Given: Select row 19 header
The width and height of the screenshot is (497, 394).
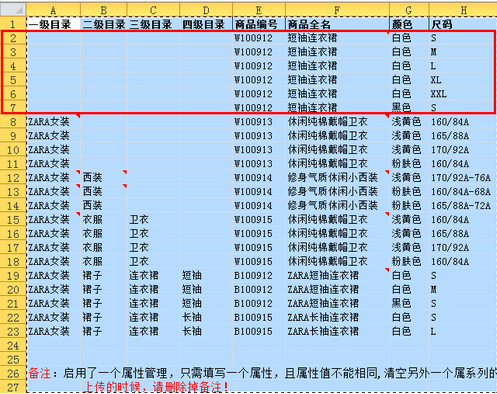Looking at the screenshot, I should pos(13,276).
